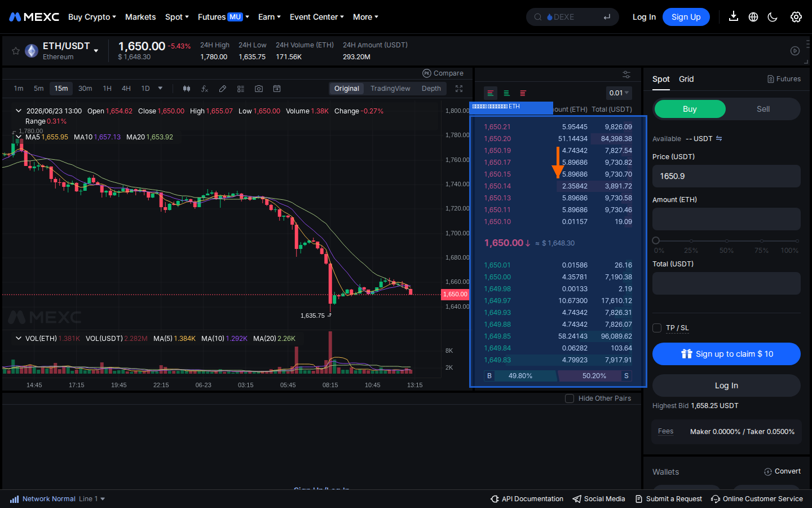The image size is (812, 508).
Task: Open Social Media footer link
Action: tap(599, 499)
